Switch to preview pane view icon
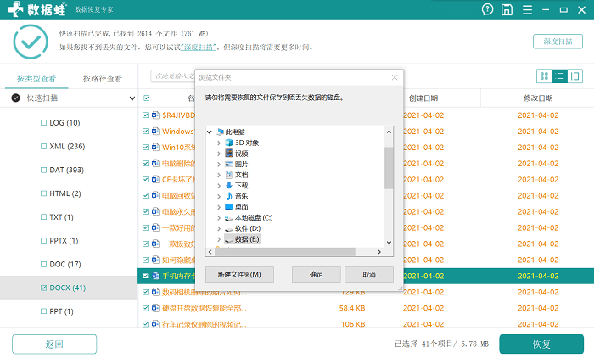The width and height of the screenshot is (594, 364). click(x=574, y=76)
